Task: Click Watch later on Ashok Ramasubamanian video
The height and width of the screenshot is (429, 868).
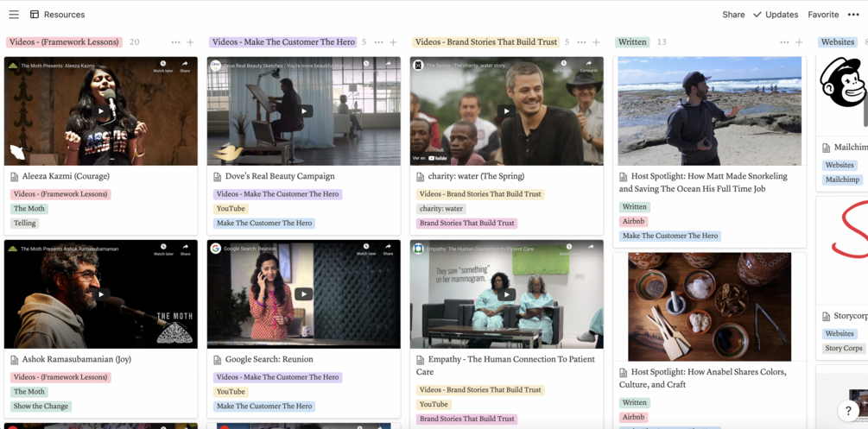Action: (x=162, y=249)
